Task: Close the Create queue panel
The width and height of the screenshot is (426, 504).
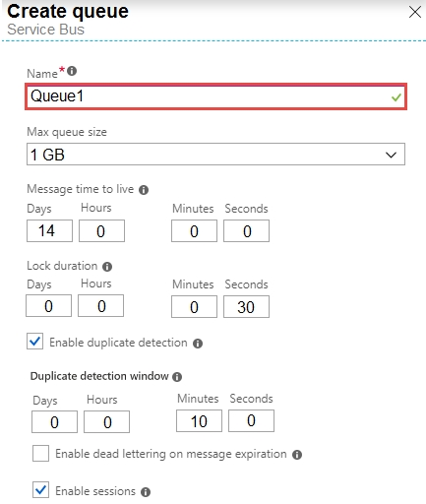Action: (415, 12)
